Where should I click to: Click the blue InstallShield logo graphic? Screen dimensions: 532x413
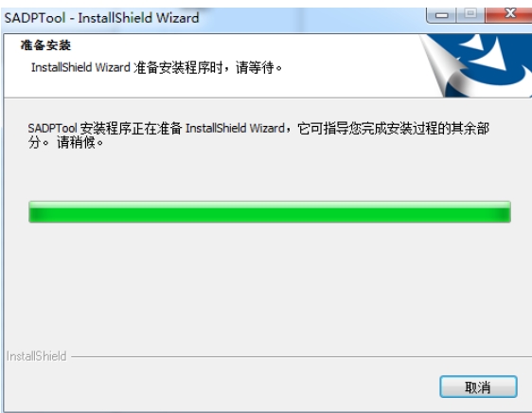point(476,65)
